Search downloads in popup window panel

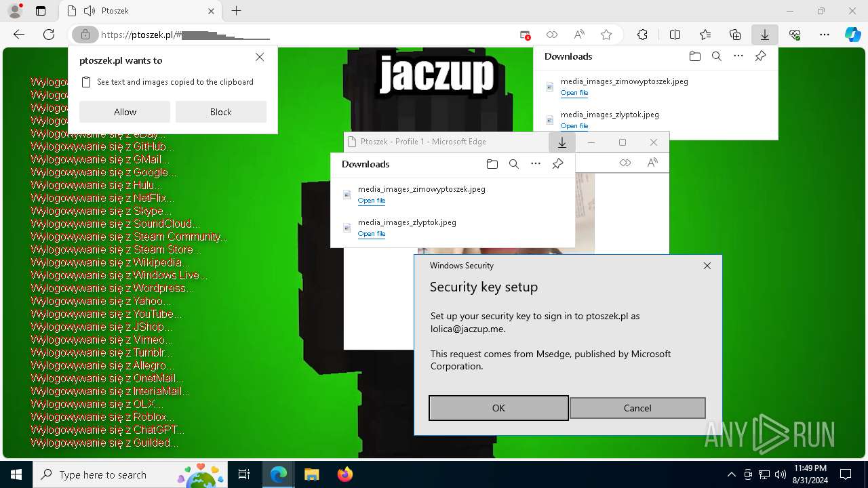coord(514,164)
